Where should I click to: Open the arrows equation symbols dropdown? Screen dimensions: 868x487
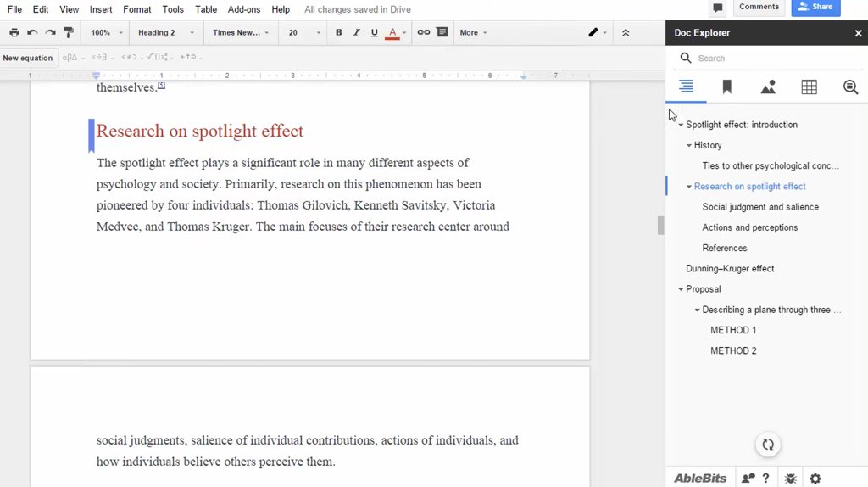pyautogui.click(x=191, y=57)
